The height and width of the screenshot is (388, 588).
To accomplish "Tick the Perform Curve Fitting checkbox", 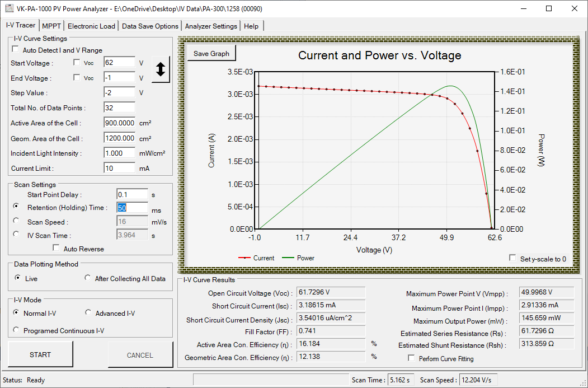I will point(411,358).
